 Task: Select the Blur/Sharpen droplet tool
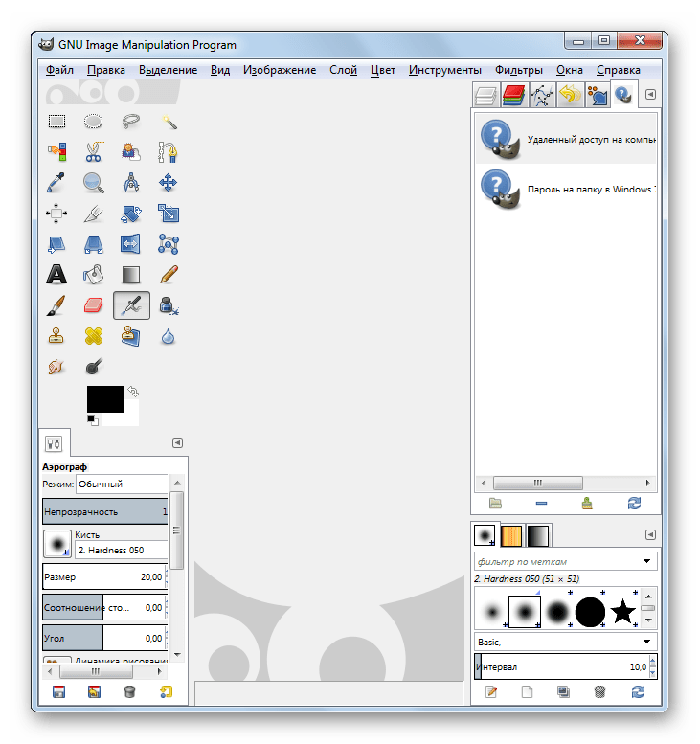(168, 336)
